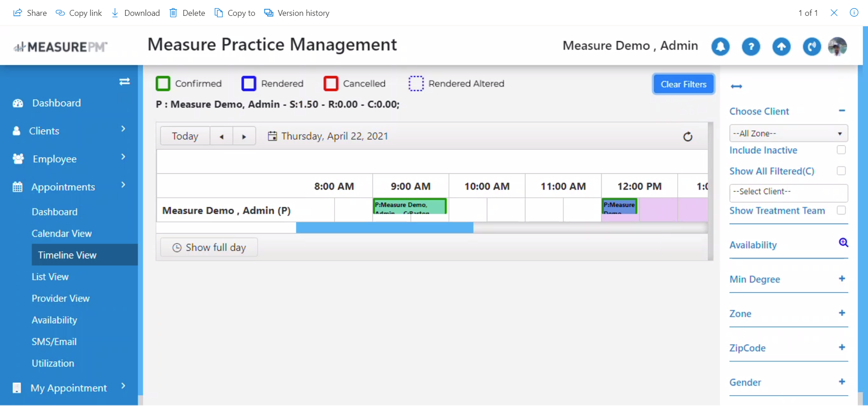
Task: Click the Show full day button
Action: click(209, 248)
